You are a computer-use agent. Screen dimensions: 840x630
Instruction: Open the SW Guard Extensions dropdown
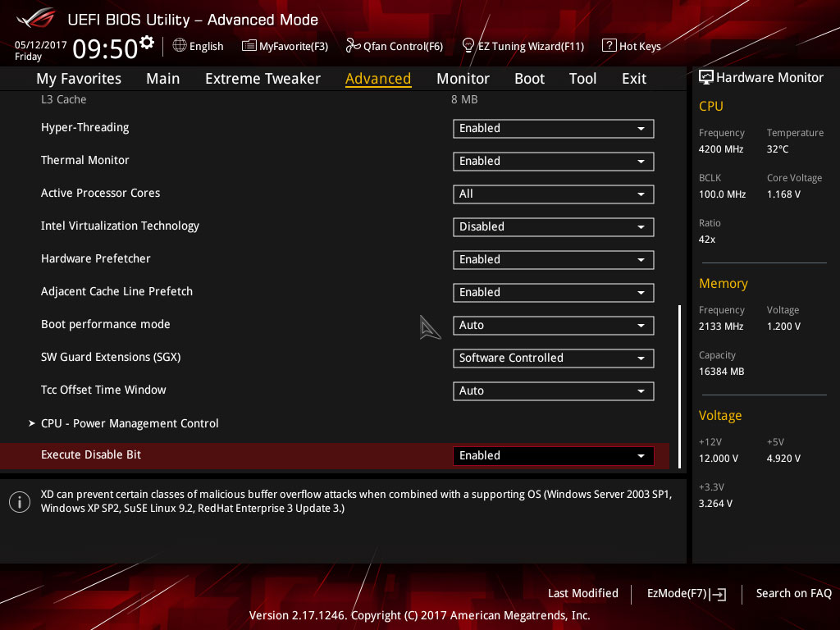tap(554, 358)
